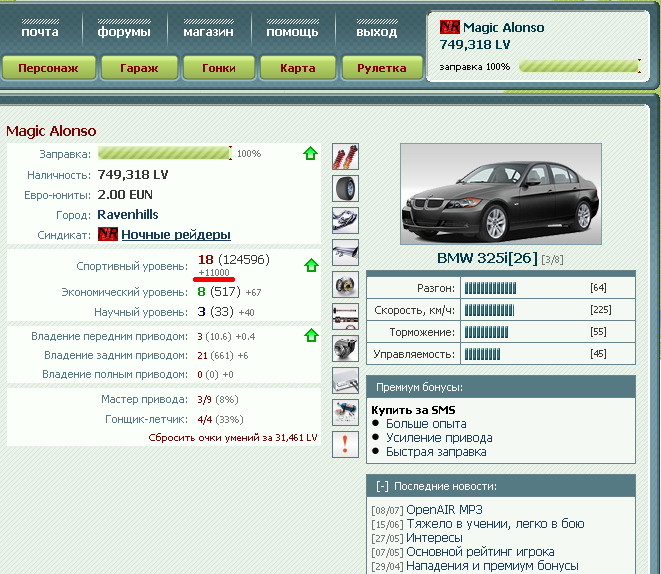Open Основной рейтинг игрока news item
661x574 pixels.
coord(480,552)
